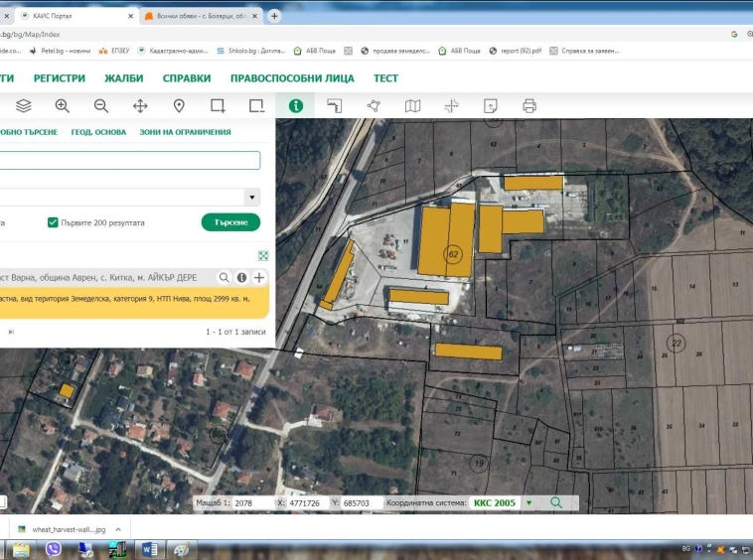Switch to ЗОНИ НА ОГРАНИЧЕНИЯ tab
Screen dimensions: 753x560
click(185, 132)
